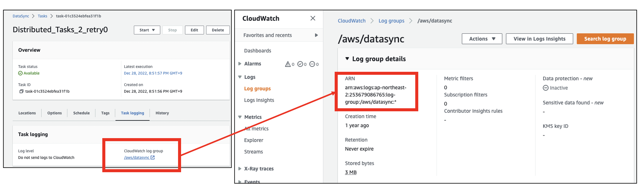Image resolution: width=644 pixels, height=190 pixels.
Task: Collapse the Log group details panel
Action: coord(347,59)
